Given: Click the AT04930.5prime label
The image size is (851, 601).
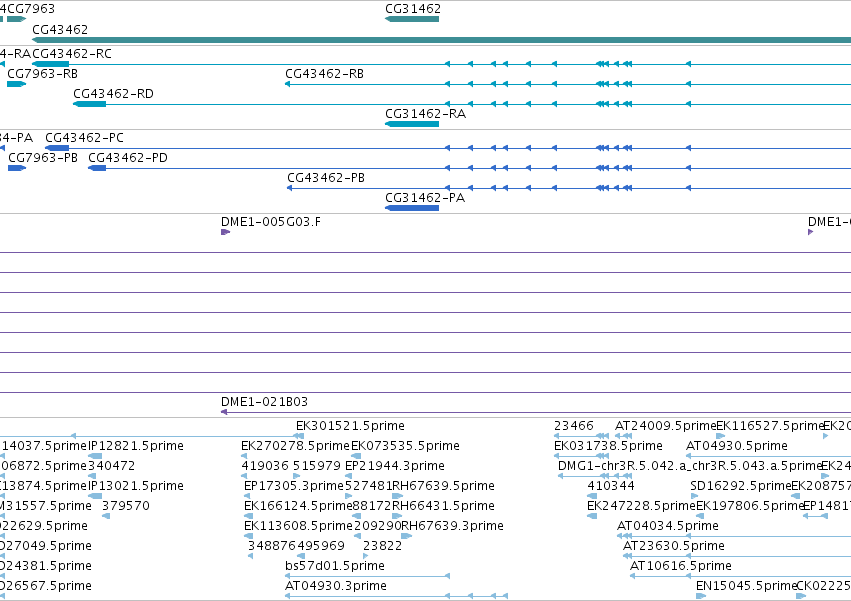Looking at the screenshot, I should [x=737, y=446].
